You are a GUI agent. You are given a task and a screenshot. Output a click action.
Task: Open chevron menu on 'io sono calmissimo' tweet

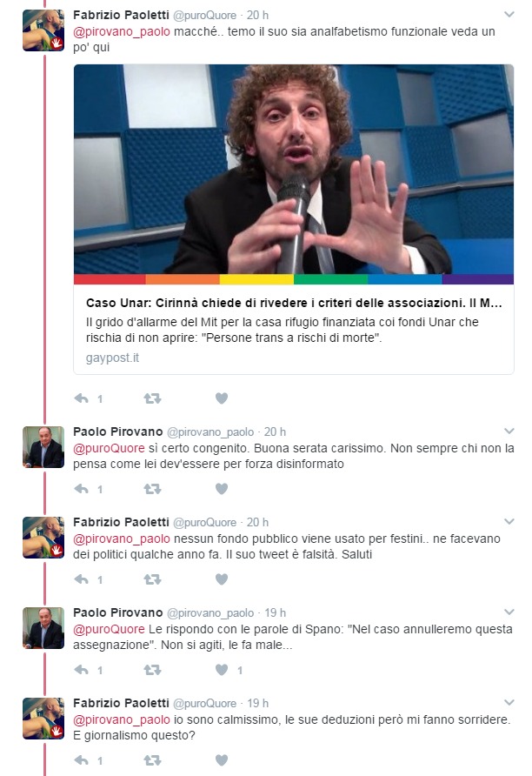click(509, 703)
